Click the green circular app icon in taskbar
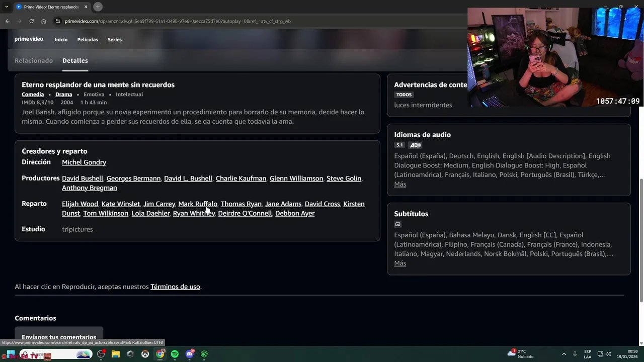Viewport: 644px width, 362px height. [204, 354]
